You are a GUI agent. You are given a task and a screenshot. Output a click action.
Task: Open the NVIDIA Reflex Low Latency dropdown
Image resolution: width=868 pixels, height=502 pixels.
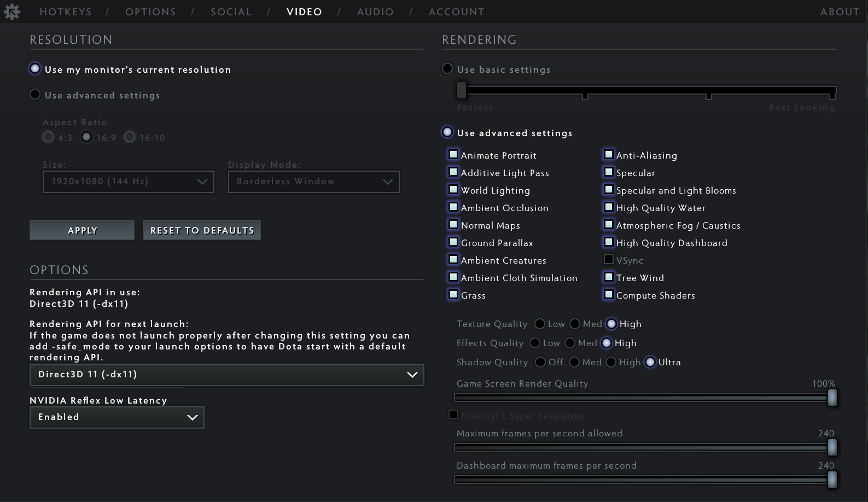[x=117, y=417]
